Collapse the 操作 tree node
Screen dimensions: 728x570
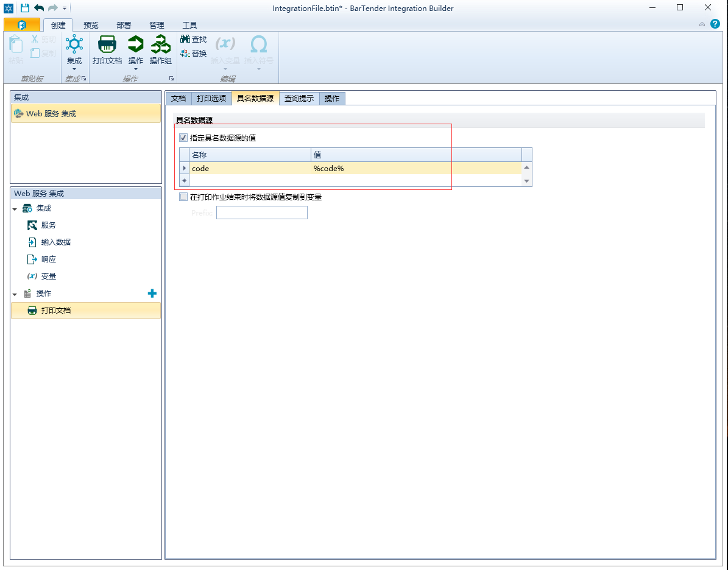(x=15, y=294)
